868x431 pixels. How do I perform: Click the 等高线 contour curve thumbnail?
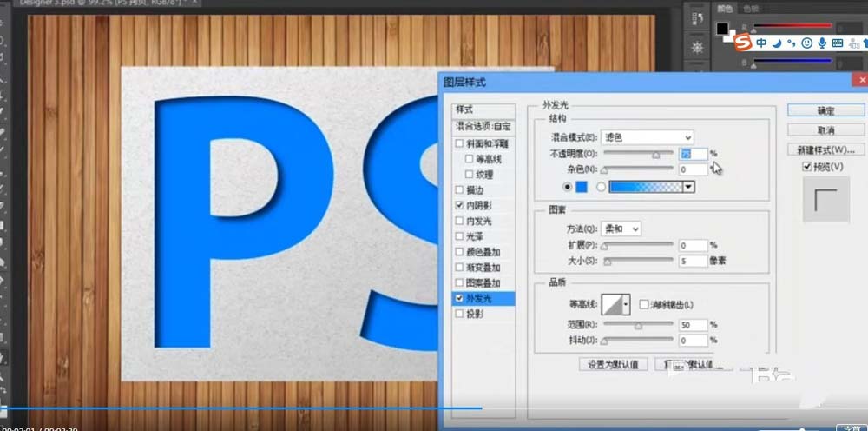[612, 305]
